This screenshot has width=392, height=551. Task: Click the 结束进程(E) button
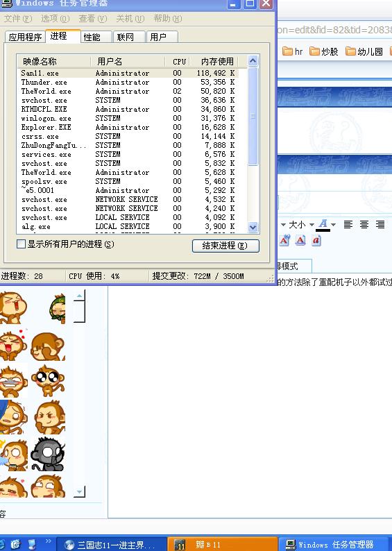click(225, 245)
